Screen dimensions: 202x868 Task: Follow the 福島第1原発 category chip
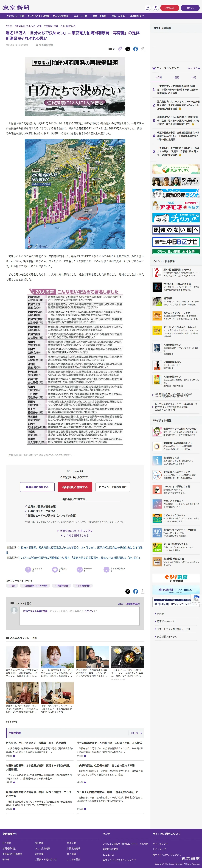coord(61,586)
